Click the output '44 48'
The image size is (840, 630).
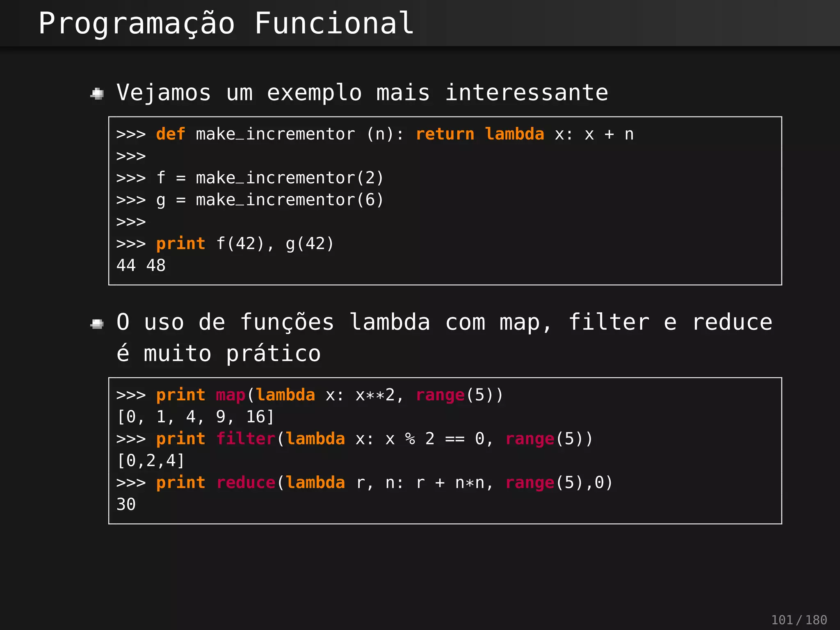141,266
